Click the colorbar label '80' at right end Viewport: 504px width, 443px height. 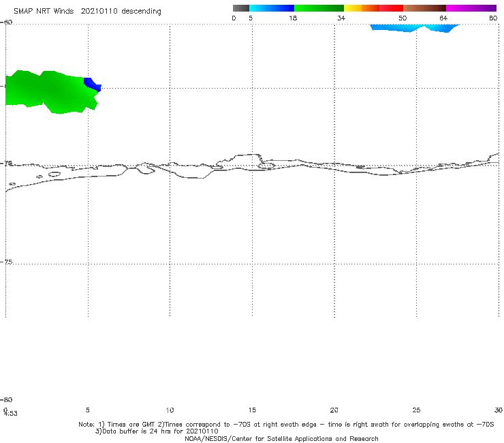coord(493,18)
